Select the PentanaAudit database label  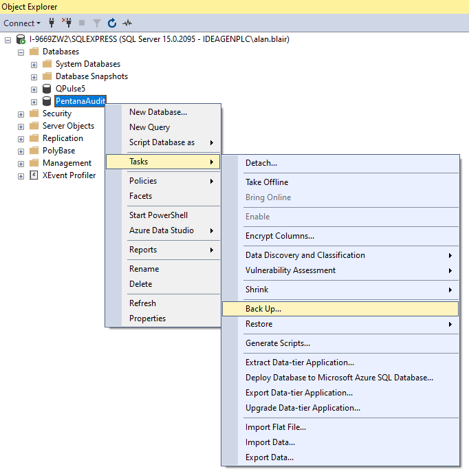pyautogui.click(x=80, y=101)
